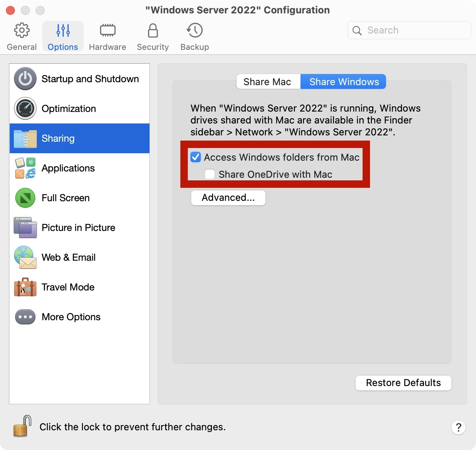Click the Travel Mode suitcase icon
This screenshot has height=450, width=476.
(25, 287)
